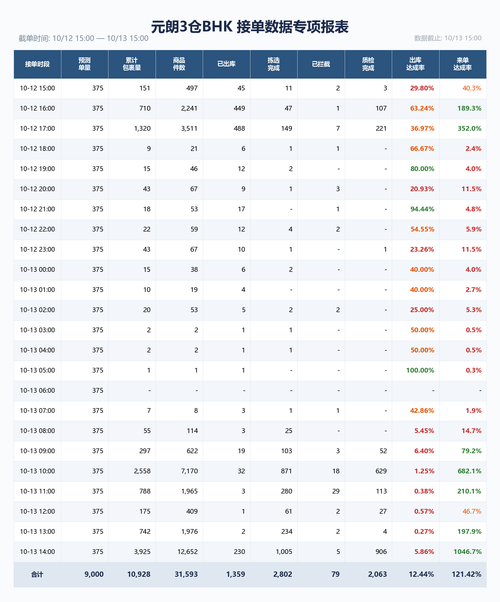
Task: Select the 累计包裹量 column header
Action: coord(132,64)
